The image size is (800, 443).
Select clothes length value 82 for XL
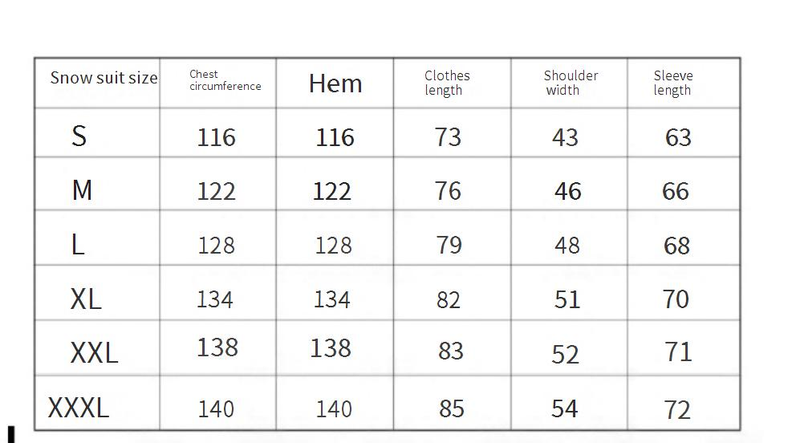(448, 299)
